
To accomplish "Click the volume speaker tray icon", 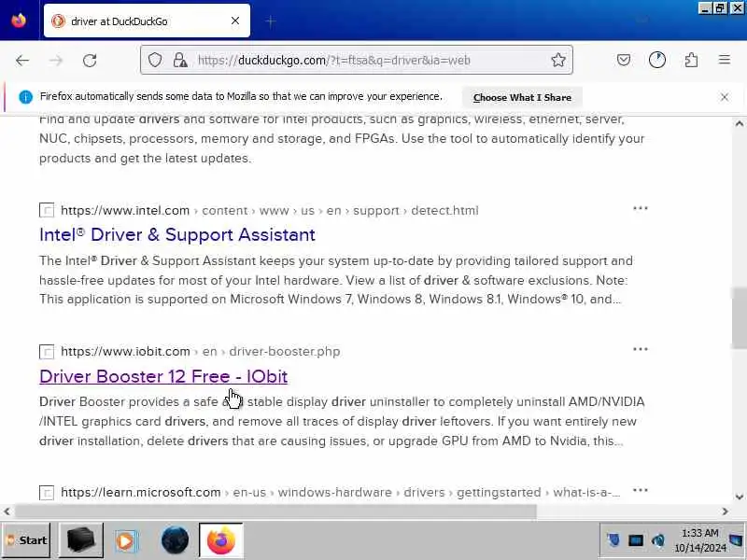I will pyautogui.click(x=658, y=540).
